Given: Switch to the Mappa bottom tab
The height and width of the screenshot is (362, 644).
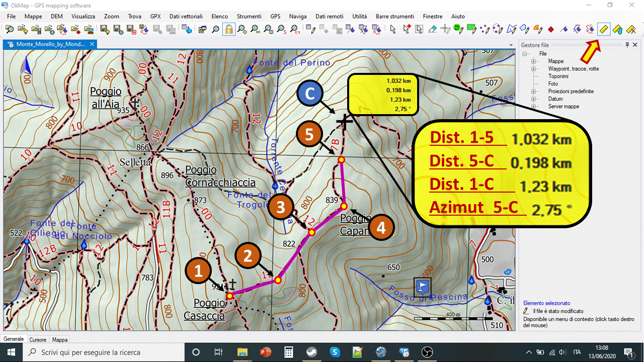Looking at the screenshot, I should tap(60, 340).
